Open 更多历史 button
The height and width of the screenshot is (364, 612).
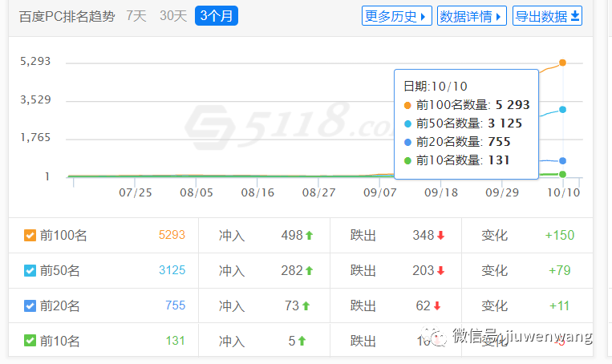396,16
